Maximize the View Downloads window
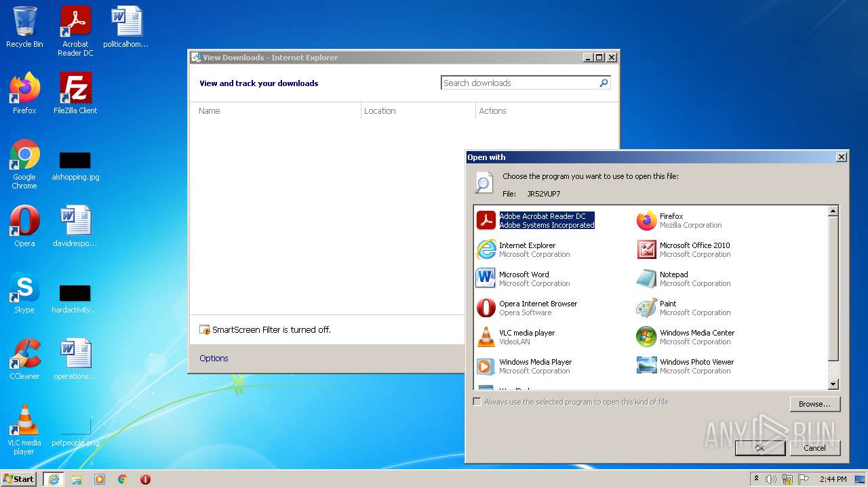The height and width of the screenshot is (488, 868). [599, 58]
